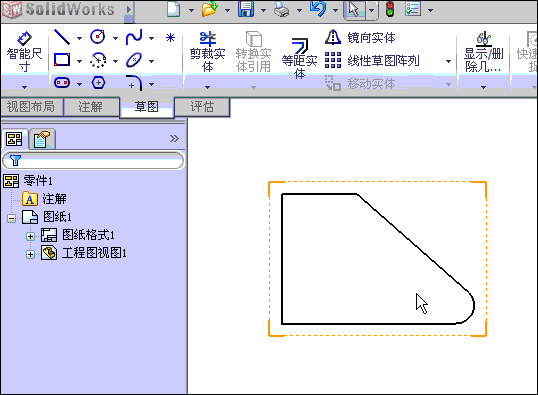Open the Trim Entities dropdown arrow

[x=207, y=87]
